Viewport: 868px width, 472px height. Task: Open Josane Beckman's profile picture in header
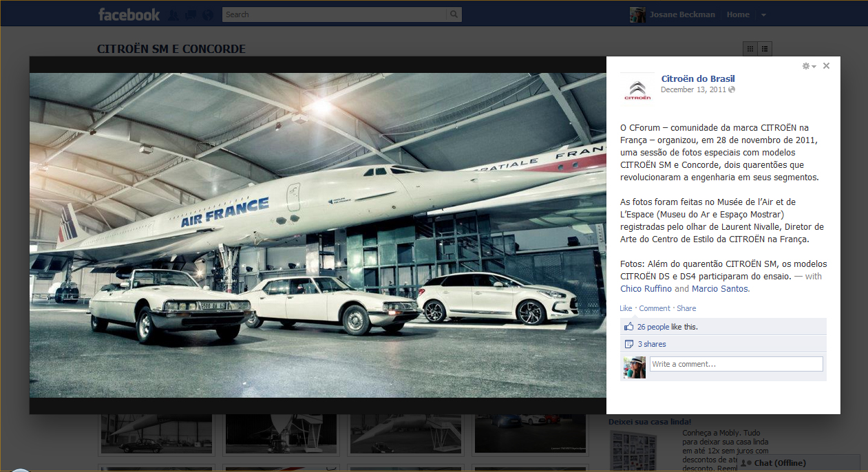pyautogui.click(x=637, y=14)
